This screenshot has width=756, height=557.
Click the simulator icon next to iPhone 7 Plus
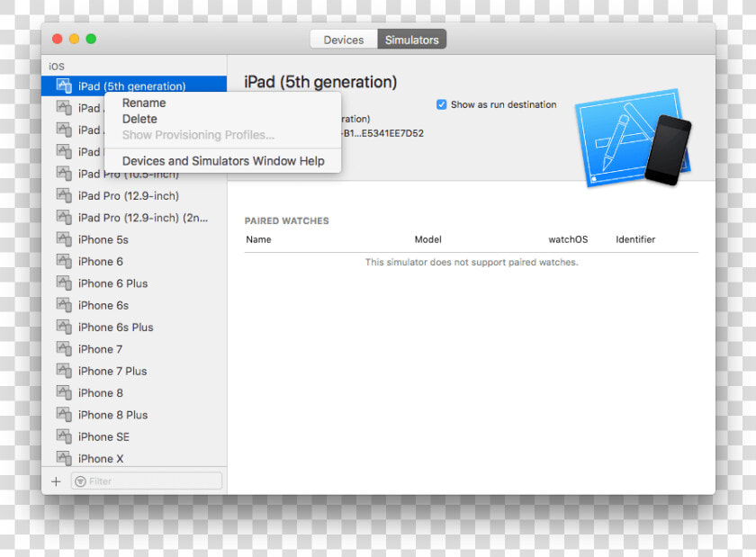pos(64,370)
